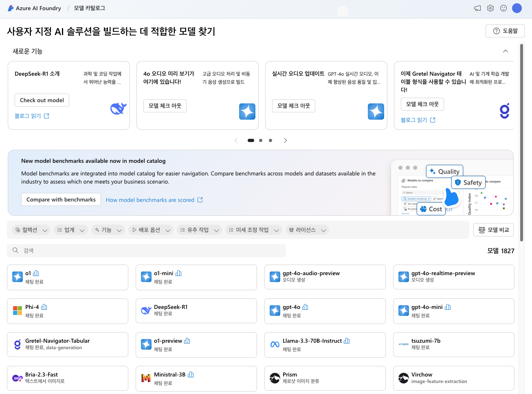Select the second carousel page dot
The width and height of the screenshot is (532, 394).
click(x=261, y=140)
